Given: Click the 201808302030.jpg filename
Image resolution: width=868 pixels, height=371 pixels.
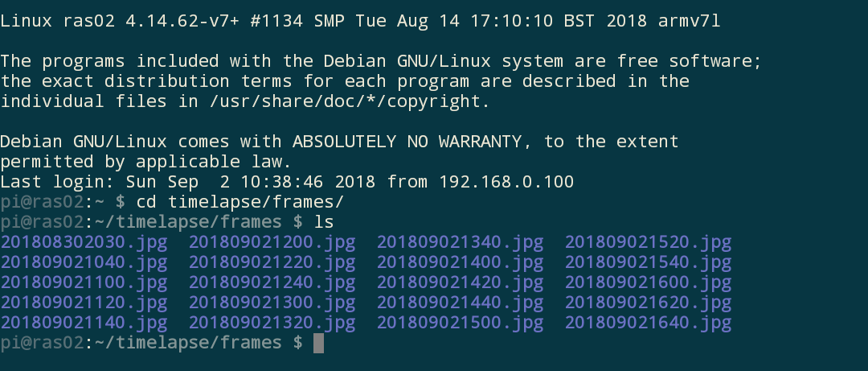Looking at the screenshot, I should point(84,242).
